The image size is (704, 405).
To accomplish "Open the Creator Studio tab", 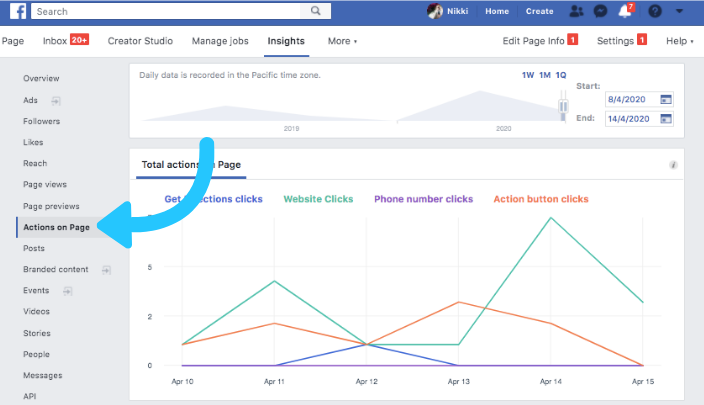I will (x=140, y=41).
